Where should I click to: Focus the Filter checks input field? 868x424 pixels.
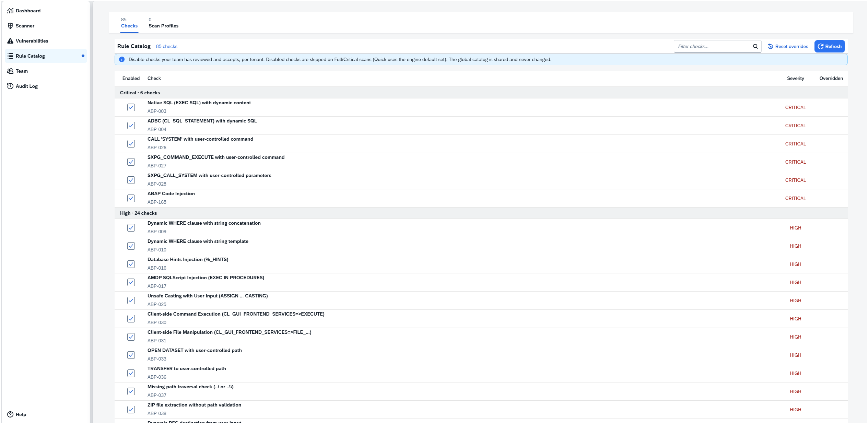714,46
